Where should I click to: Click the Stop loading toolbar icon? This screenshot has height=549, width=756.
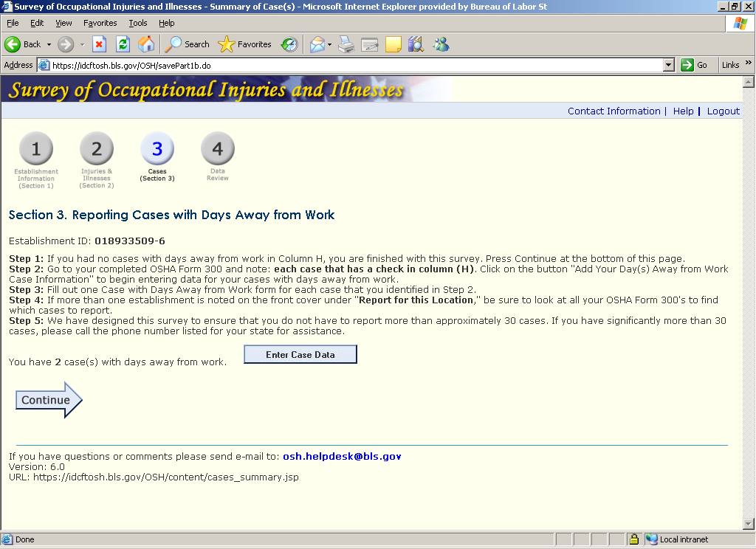click(99, 44)
